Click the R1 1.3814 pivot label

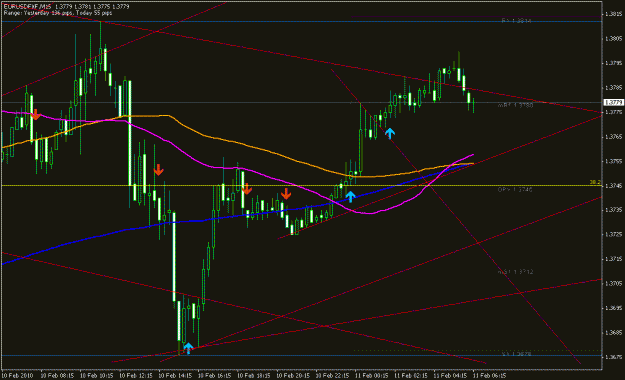click(x=516, y=20)
